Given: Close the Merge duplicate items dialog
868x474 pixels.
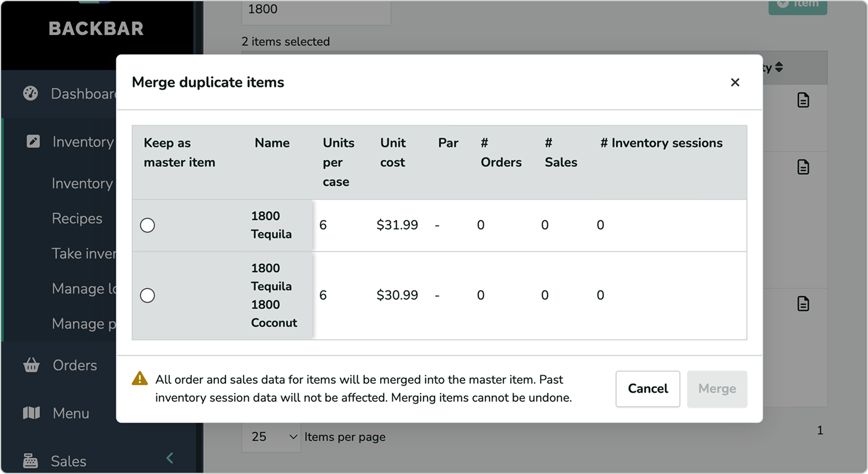Looking at the screenshot, I should pyautogui.click(x=735, y=83).
